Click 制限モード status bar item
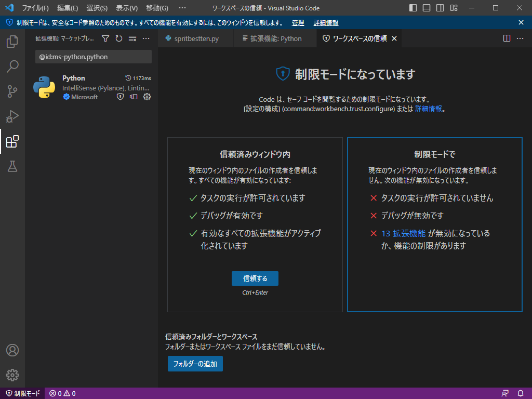Image resolution: width=532 pixels, height=399 pixels. (23, 394)
